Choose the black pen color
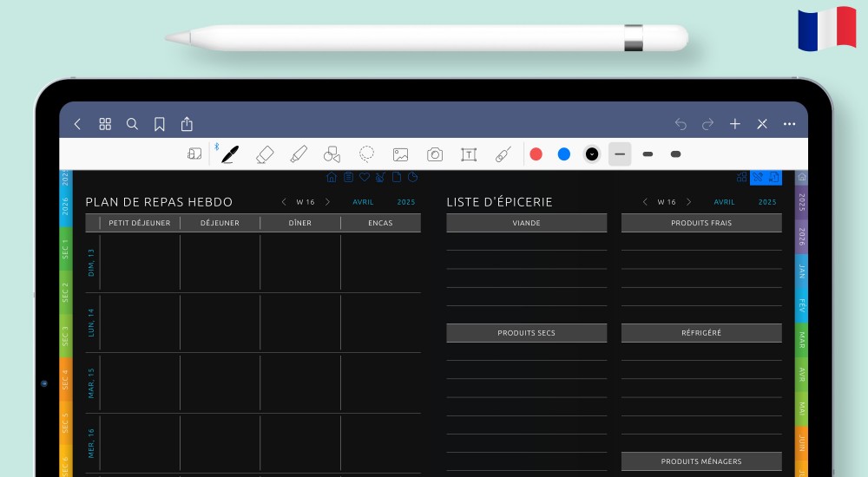Viewport: 868px width, 477px height. click(592, 154)
